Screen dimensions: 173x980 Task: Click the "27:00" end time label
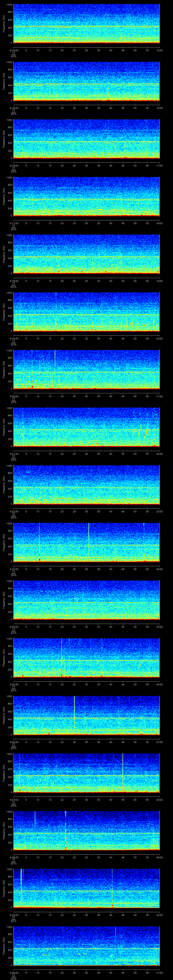tap(159, 742)
